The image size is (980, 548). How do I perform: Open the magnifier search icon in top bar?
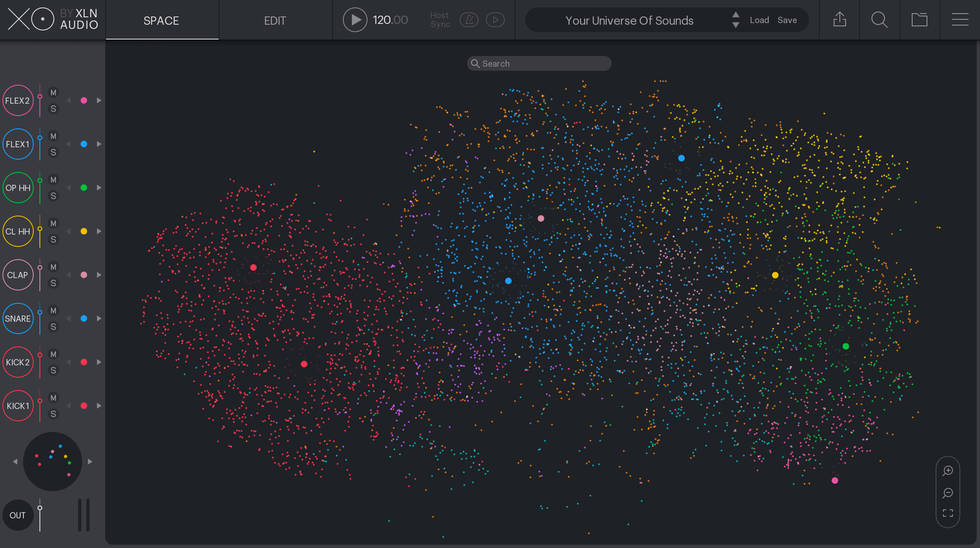(x=879, y=20)
